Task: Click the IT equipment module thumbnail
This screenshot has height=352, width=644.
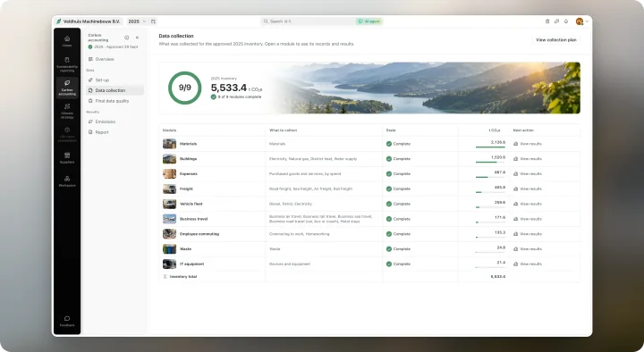Action: [x=169, y=264]
